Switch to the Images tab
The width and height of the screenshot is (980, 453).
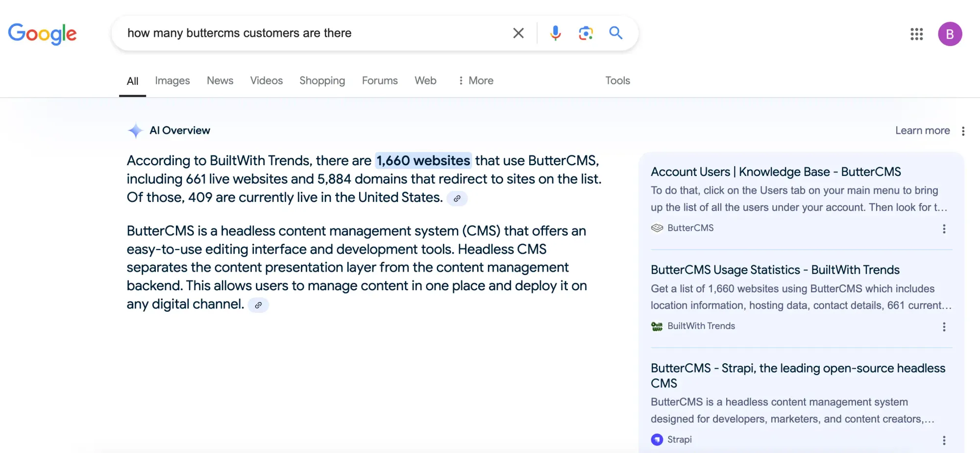click(x=172, y=81)
